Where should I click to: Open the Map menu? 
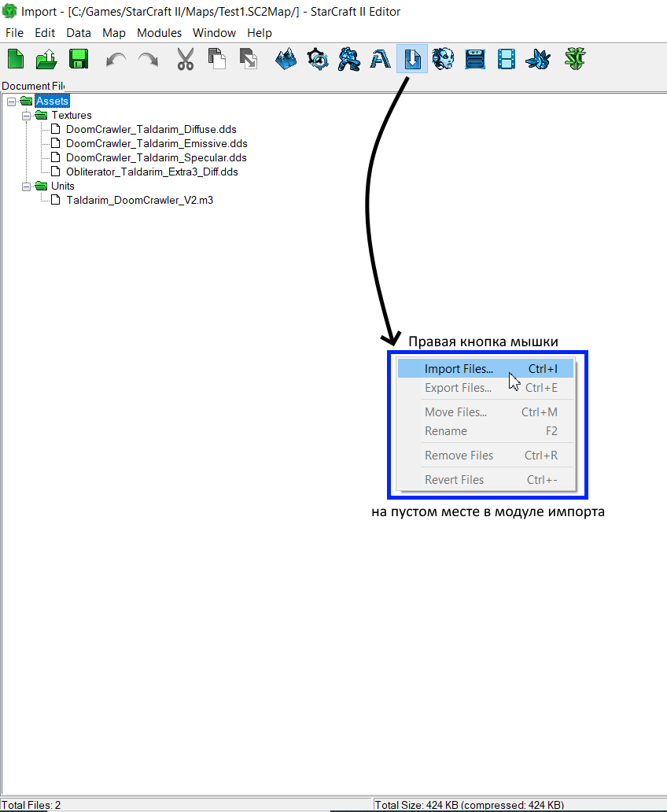click(x=114, y=32)
